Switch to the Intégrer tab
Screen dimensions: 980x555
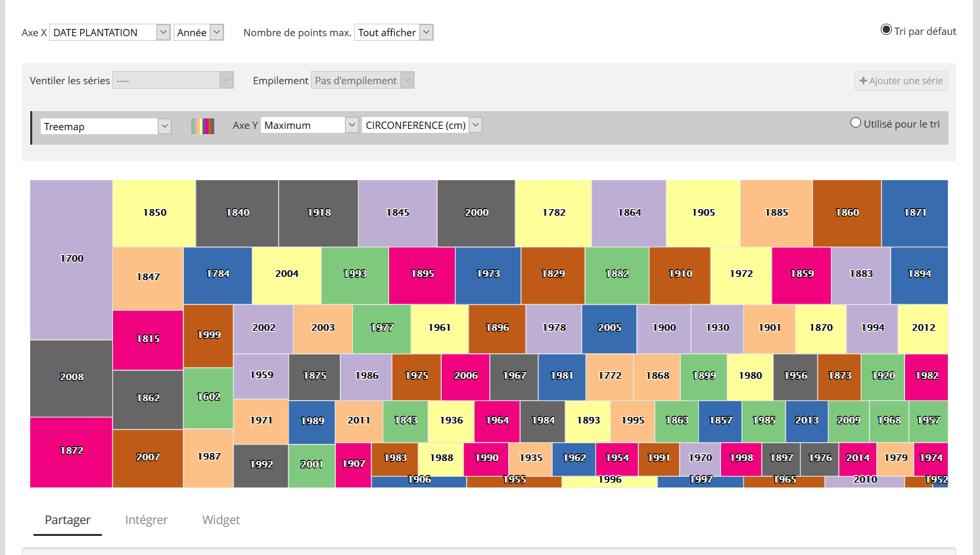(147, 520)
